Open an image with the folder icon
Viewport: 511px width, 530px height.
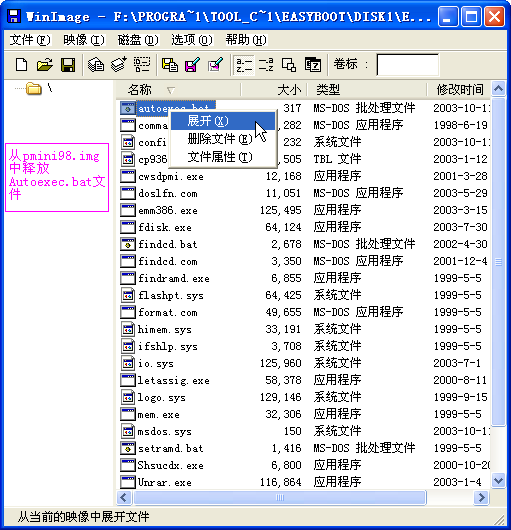point(45,65)
